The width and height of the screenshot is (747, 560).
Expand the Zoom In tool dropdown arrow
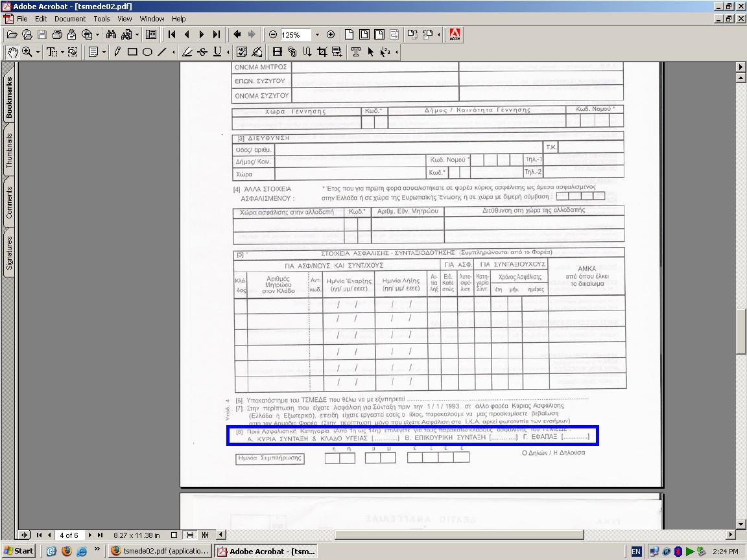(38, 52)
